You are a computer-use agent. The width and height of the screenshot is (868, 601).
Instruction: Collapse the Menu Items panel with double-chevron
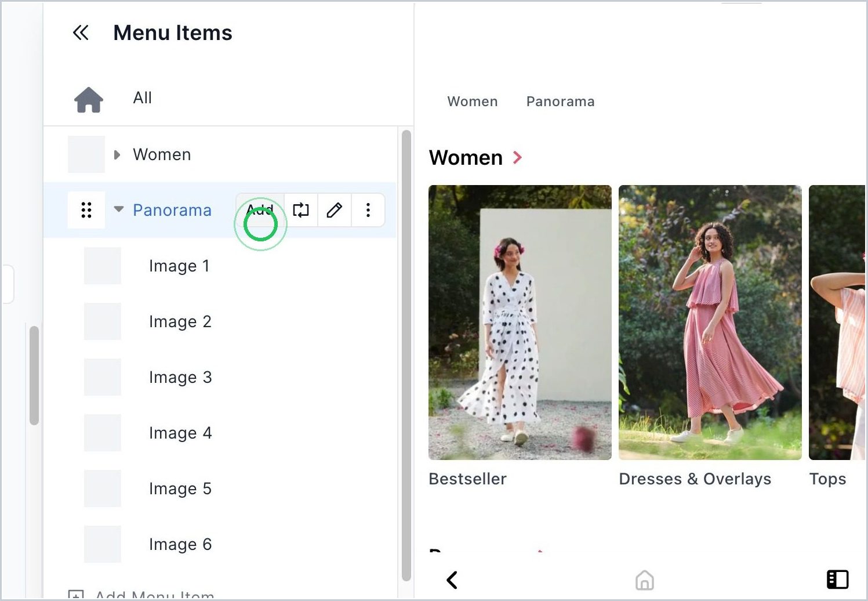click(81, 33)
